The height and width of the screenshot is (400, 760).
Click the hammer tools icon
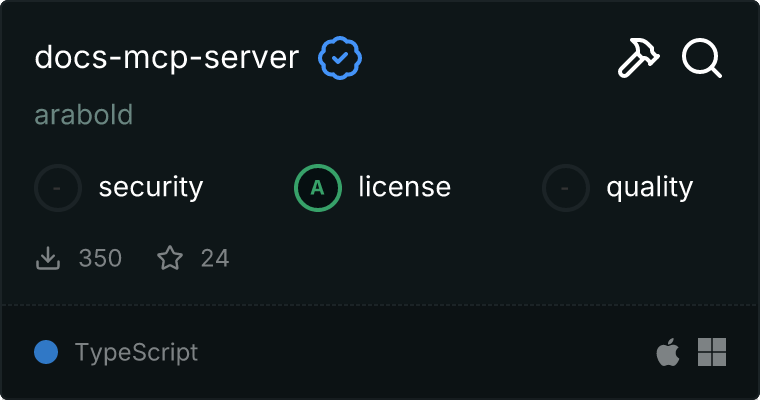click(636, 60)
